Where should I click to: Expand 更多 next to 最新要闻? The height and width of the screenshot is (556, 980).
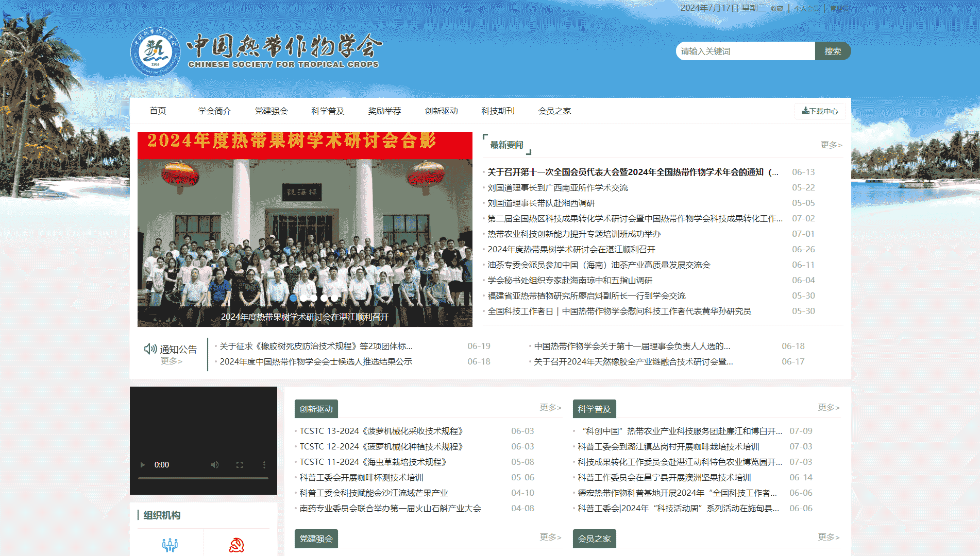831,145
